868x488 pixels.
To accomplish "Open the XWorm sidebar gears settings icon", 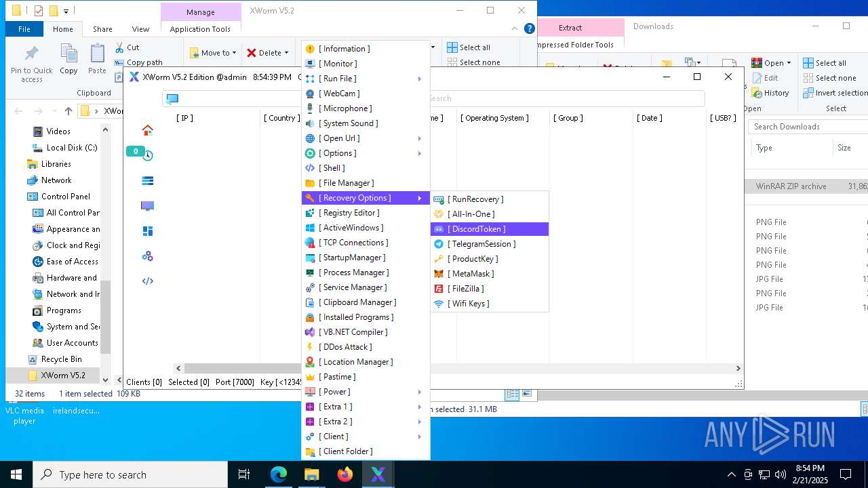I will pyautogui.click(x=147, y=256).
